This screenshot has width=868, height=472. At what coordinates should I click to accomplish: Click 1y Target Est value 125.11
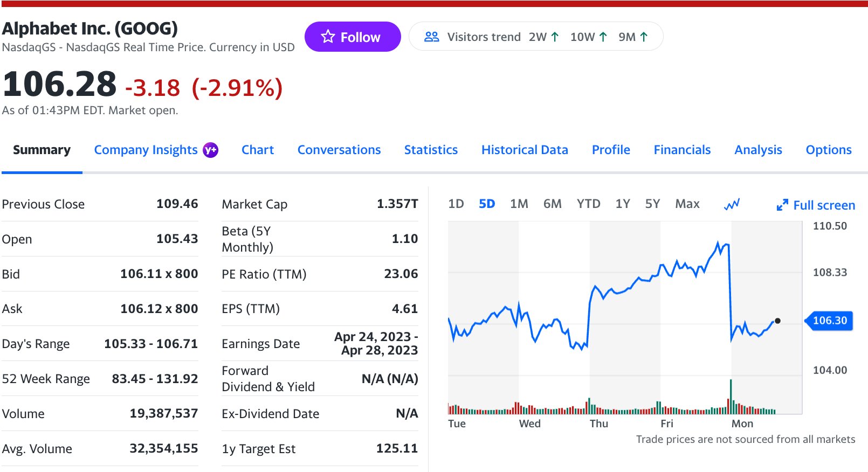coord(397,448)
